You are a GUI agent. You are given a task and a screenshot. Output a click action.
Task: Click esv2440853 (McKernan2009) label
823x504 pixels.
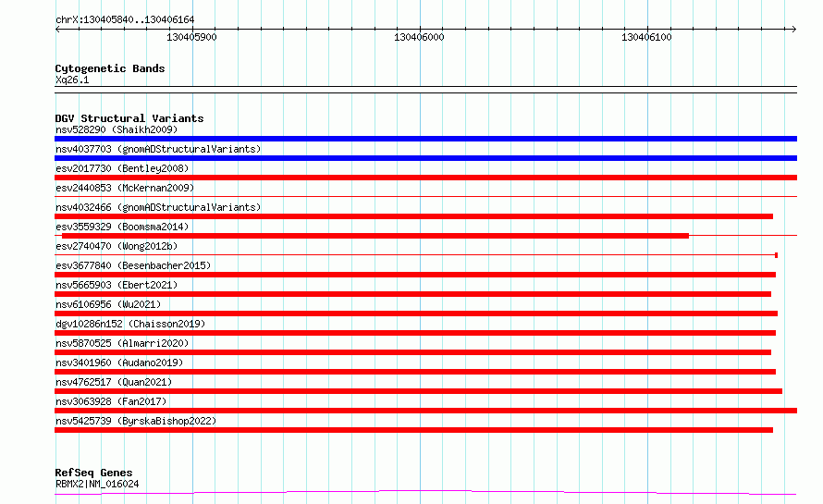[125, 188]
